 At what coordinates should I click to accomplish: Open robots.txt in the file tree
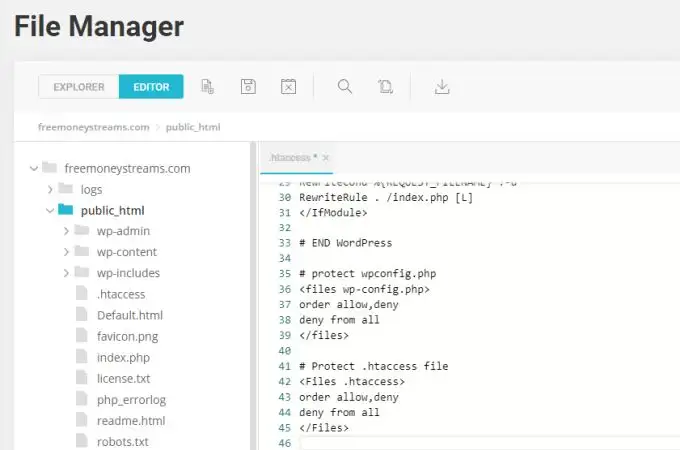pyautogui.click(x=123, y=442)
